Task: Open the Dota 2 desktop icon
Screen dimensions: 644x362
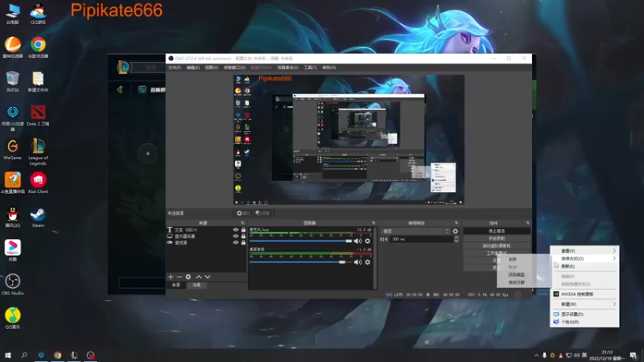Action: click(x=38, y=115)
